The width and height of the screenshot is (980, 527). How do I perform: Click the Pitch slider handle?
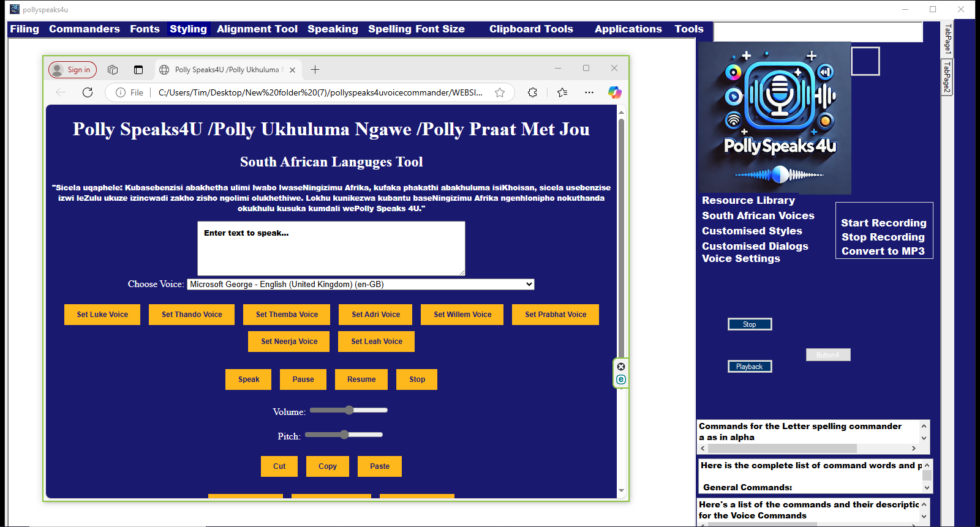(x=344, y=435)
